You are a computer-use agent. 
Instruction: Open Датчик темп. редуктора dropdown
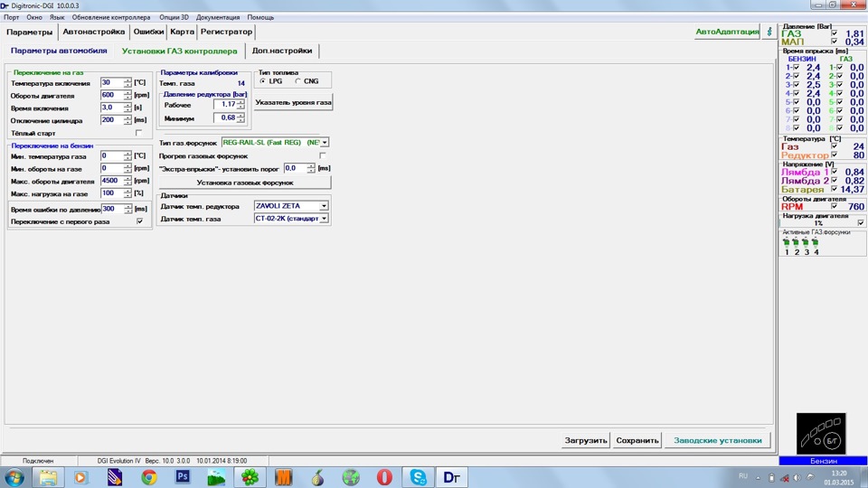pos(324,206)
